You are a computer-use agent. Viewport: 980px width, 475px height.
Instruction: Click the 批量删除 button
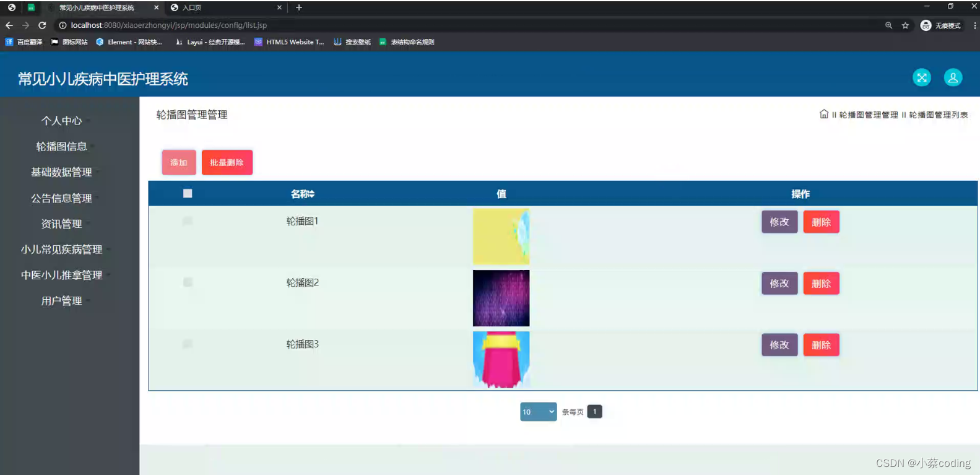[227, 162]
